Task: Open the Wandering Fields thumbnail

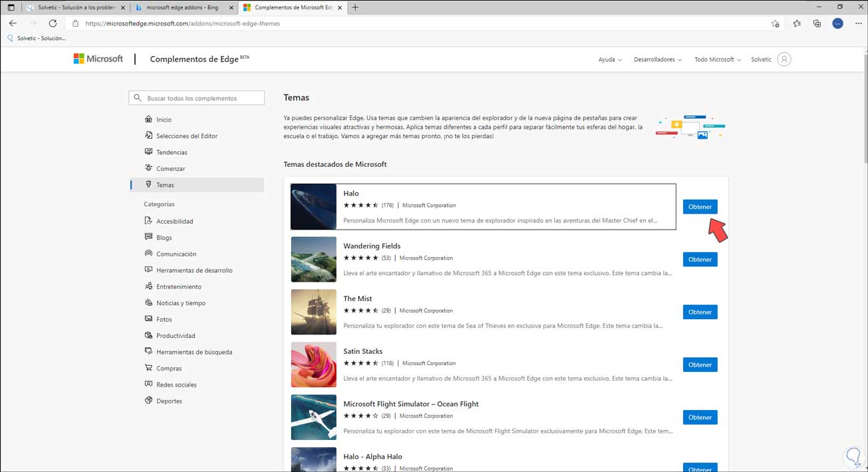Action: coord(314,260)
